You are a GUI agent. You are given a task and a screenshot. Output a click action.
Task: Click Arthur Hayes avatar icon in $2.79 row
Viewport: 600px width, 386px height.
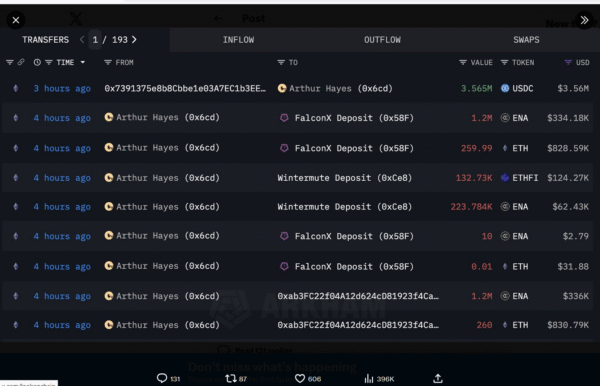(109, 236)
